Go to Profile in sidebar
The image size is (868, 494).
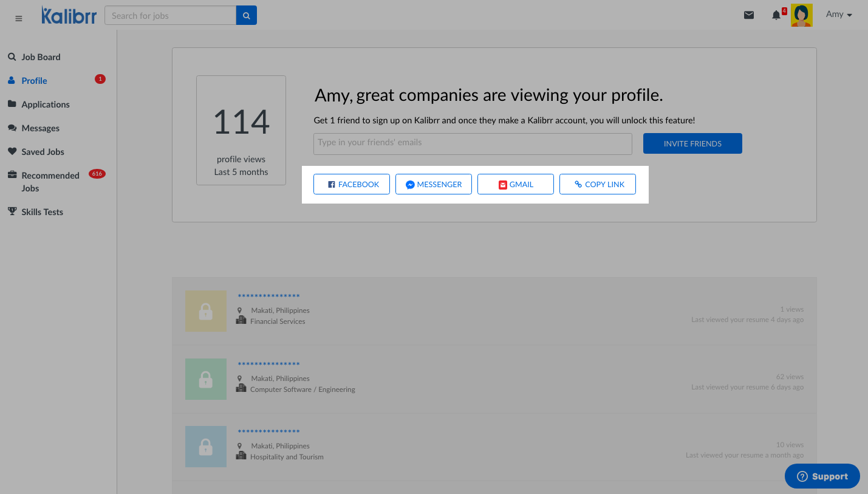tap(34, 81)
